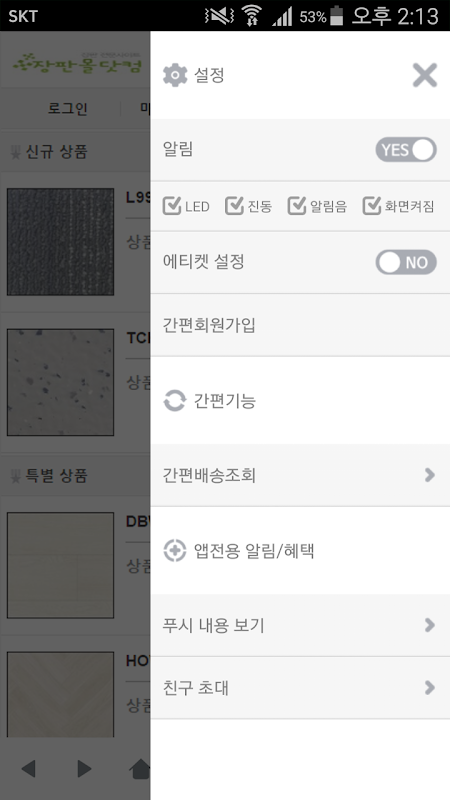
Task: Enable the 에티켓 설정 switch
Action: click(406, 262)
